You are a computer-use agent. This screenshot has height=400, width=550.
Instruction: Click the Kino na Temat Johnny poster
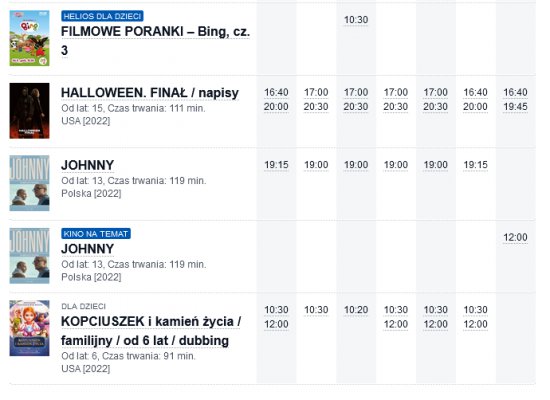[29, 256]
